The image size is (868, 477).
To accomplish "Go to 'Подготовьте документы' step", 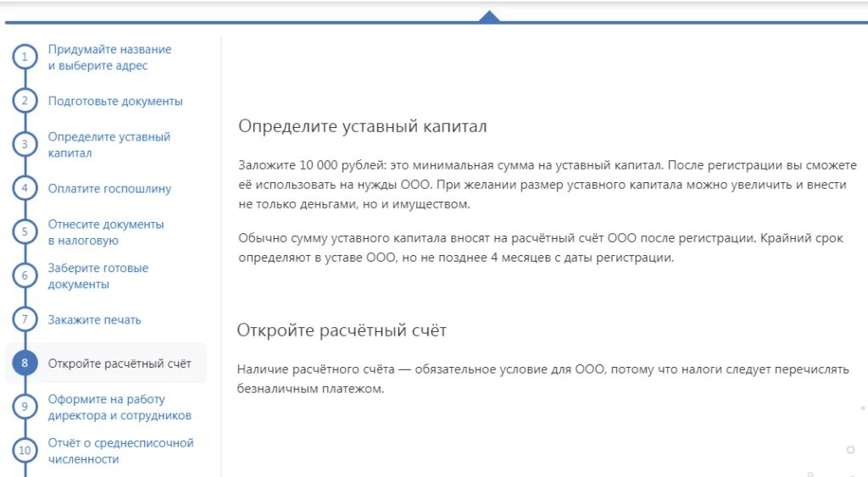I will point(115,102).
